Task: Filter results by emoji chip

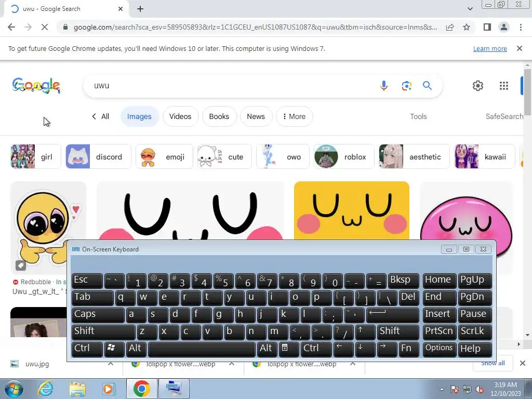Action: pos(164,156)
